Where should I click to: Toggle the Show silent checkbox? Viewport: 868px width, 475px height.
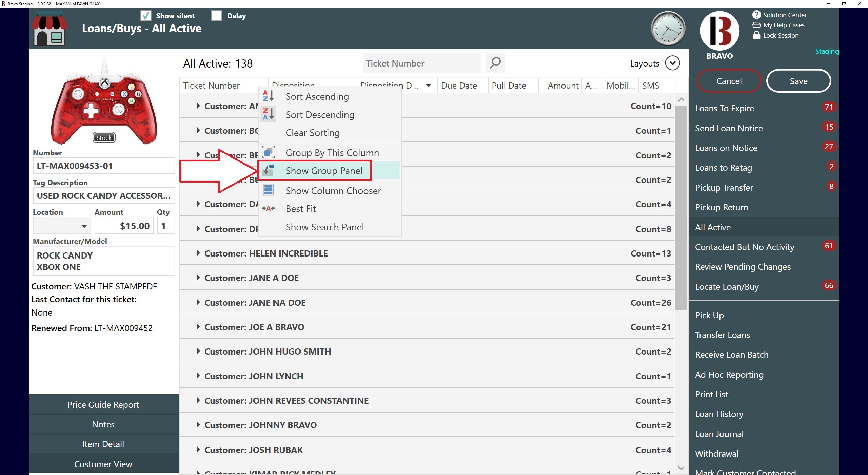click(146, 16)
